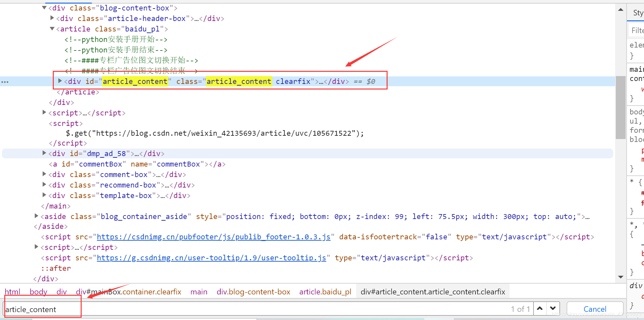
Task: Select div.blog-content-box breadcrumb item
Action: tap(253, 292)
